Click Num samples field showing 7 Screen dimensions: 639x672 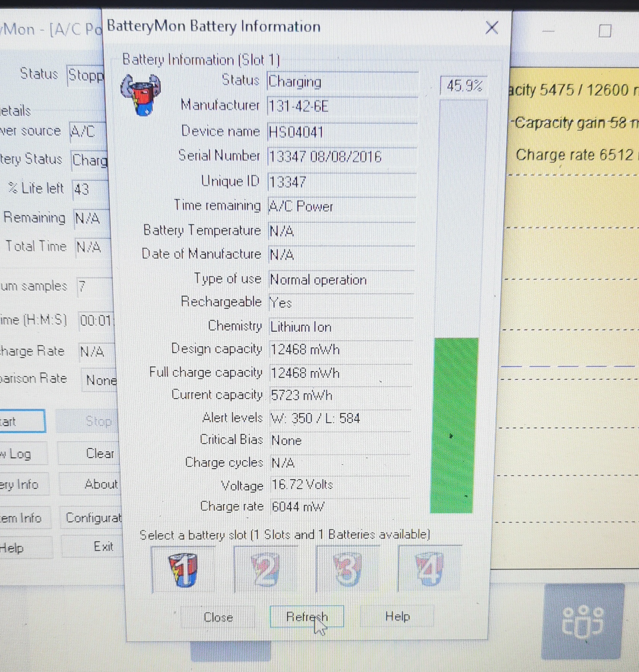94,287
